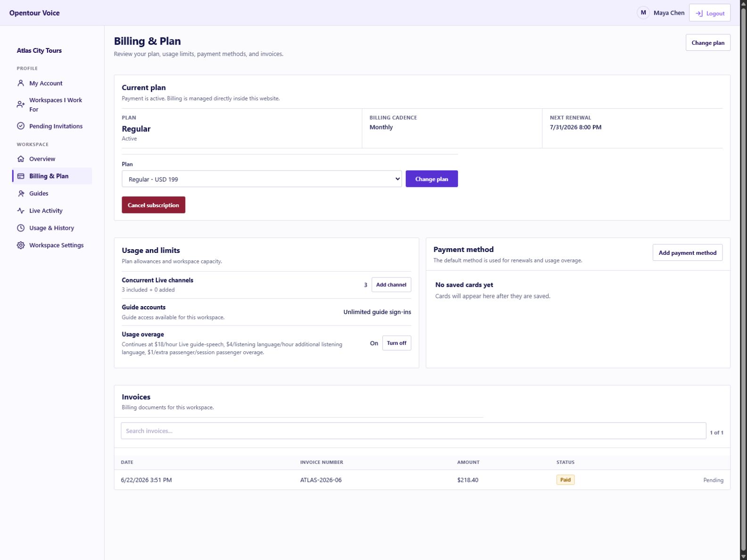Screen dimensions: 747x560
Task: Click the Usage & History clock icon
Action: (x=21, y=228)
